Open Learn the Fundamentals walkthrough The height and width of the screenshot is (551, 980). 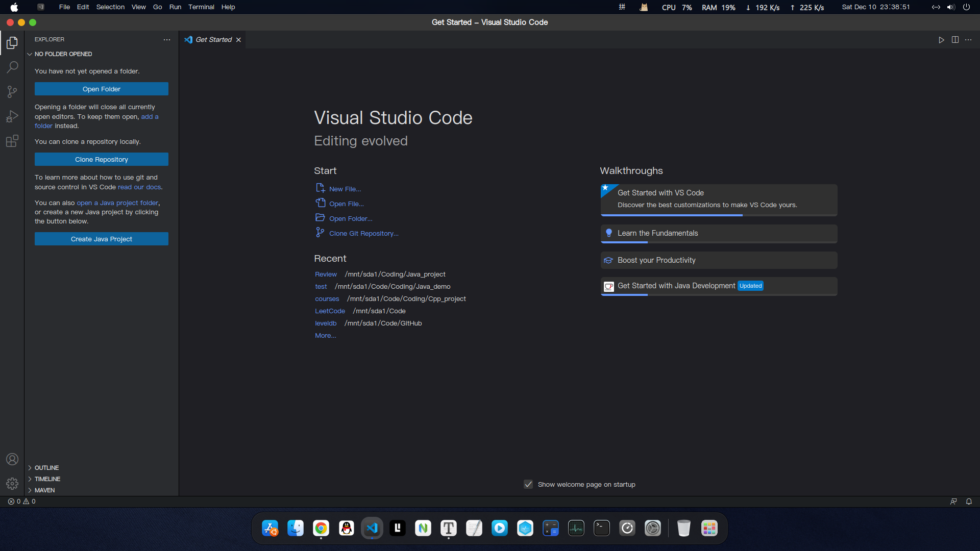(x=657, y=233)
